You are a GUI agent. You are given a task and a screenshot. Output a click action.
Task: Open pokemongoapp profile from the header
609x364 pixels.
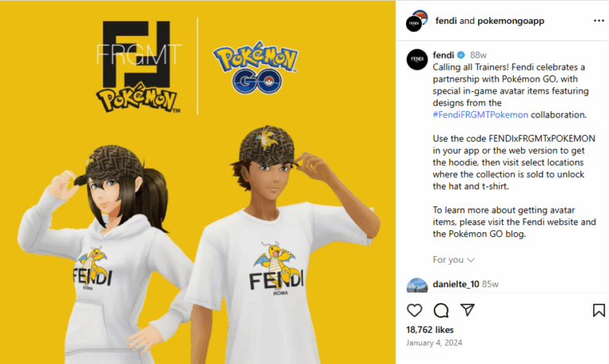tap(511, 21)
